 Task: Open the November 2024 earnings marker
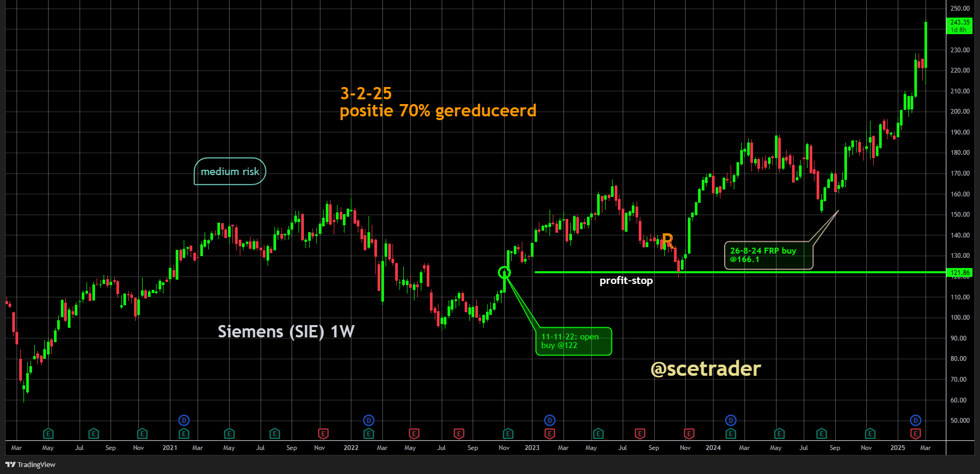(x=870, y=433)
